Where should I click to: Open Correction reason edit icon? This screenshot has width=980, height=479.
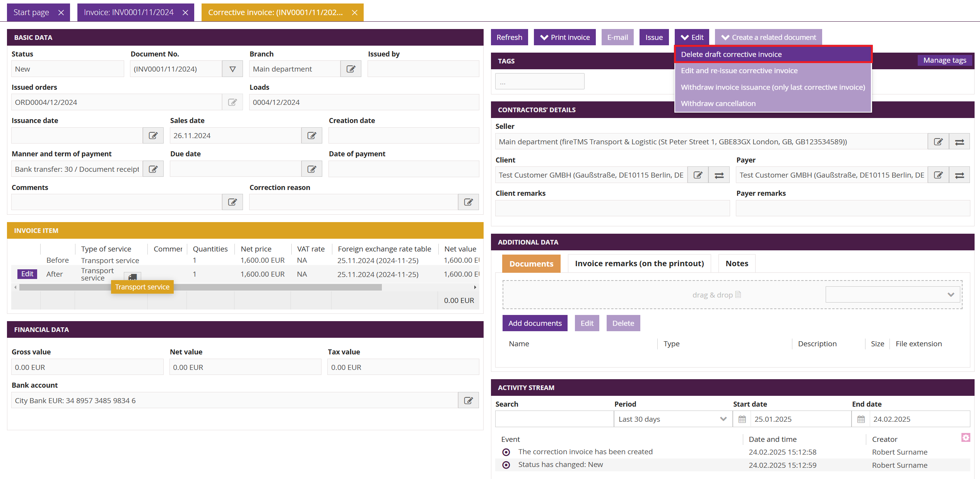click(x=468, y=202)
